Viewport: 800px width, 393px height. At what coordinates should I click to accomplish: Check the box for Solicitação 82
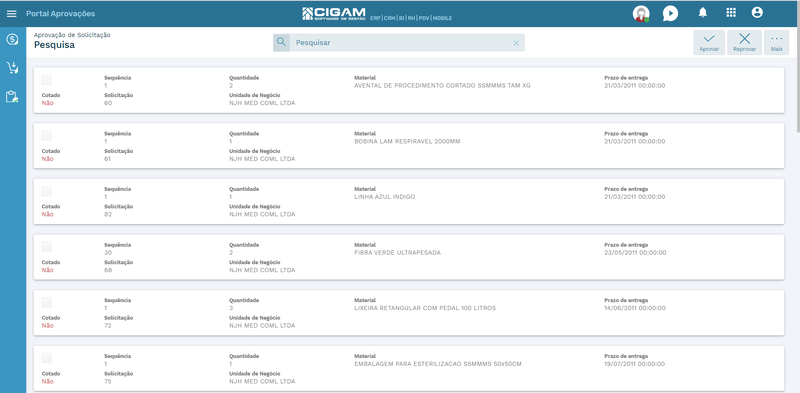point(47,191)
